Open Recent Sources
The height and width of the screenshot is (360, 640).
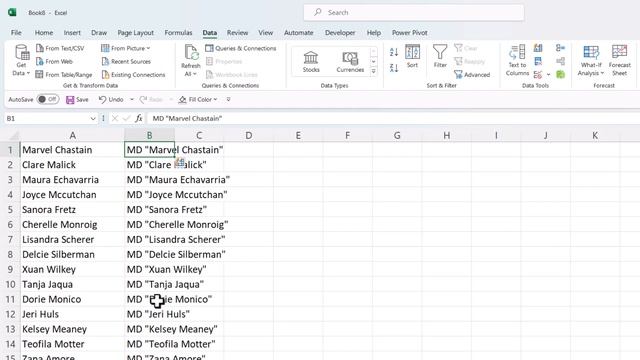(126, 62)
